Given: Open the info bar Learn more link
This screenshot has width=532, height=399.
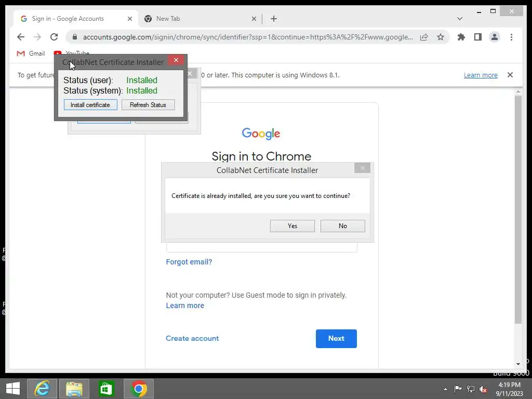Looking at the screenshot, I should [481, 75].
